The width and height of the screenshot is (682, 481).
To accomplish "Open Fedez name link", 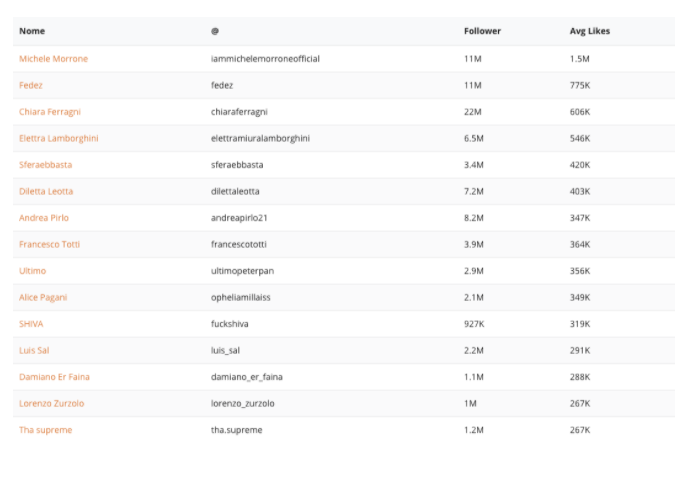I will point(31,85).
